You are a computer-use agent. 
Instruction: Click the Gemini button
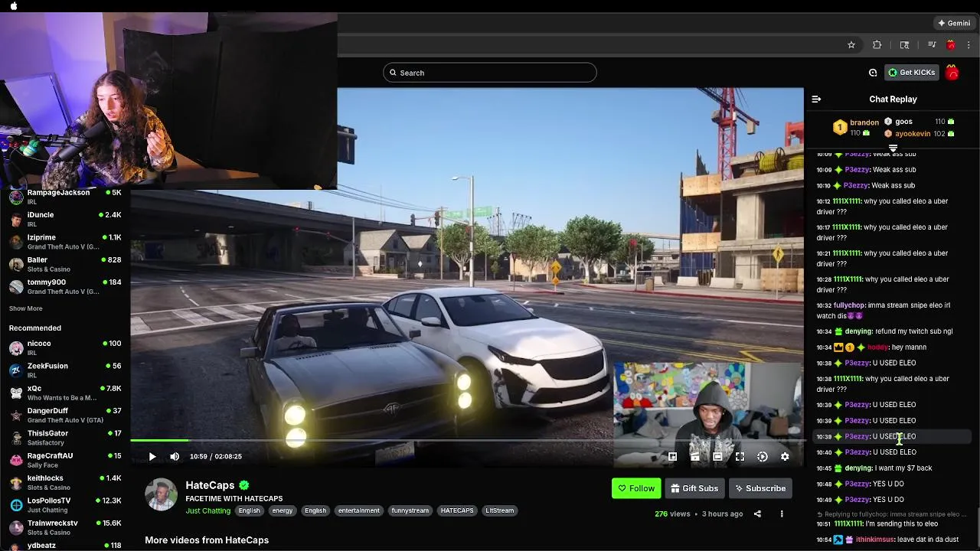pos(954,23)
